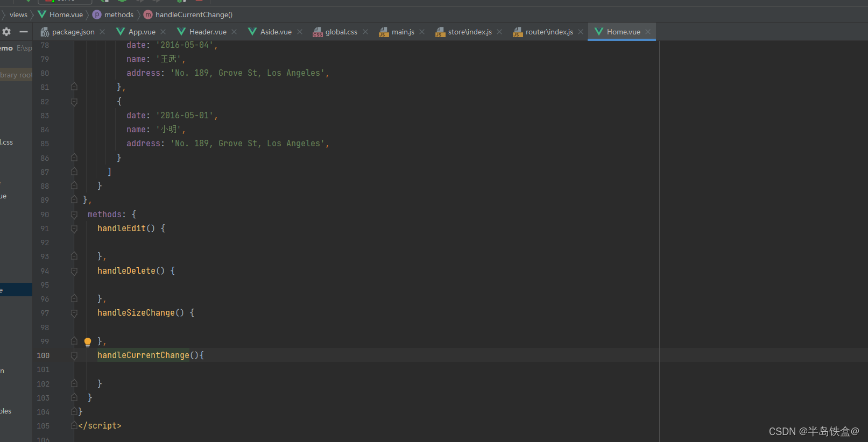Click package.json tab file icon
The width and height of the screenshot is (868, 442).
45,32
